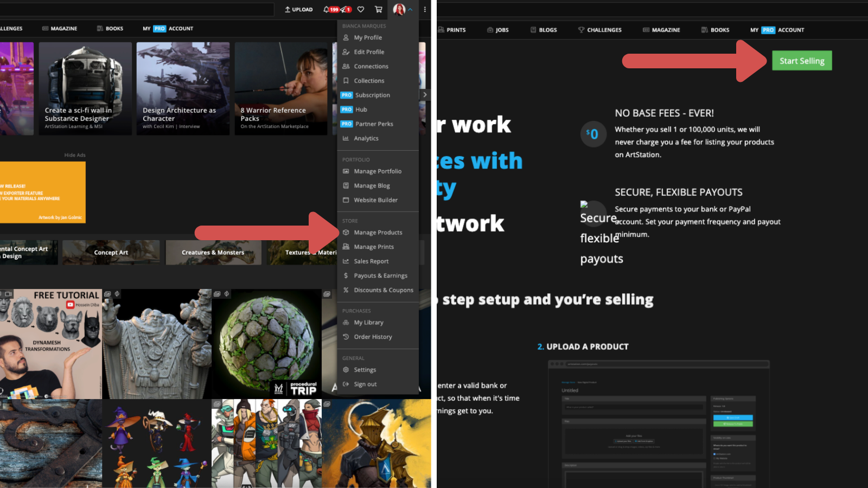Screen dimensions: 868x488
Task: Open MY PRO ACCOUNT in right window
Action: 777,30
